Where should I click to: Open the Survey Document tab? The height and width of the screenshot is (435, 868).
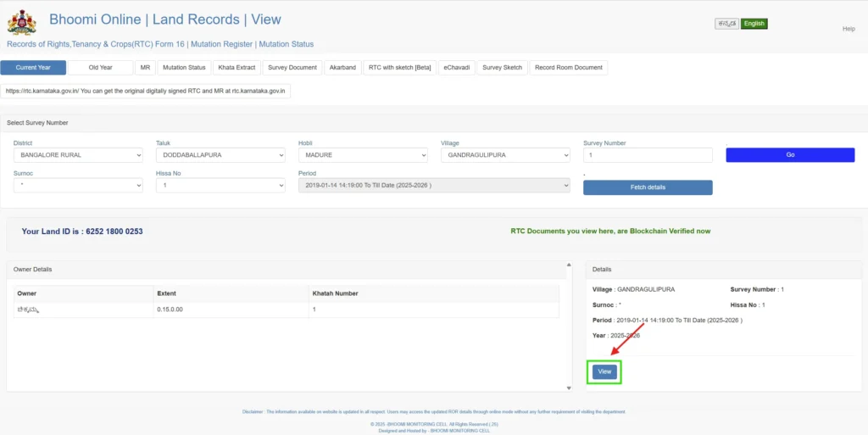tap(292, 68)
